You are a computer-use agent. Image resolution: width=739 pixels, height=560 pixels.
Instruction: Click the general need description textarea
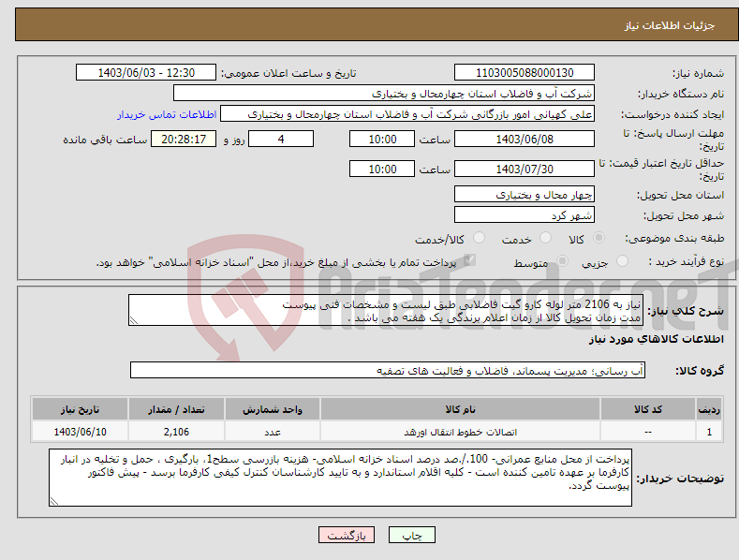(x=386, y=310)
